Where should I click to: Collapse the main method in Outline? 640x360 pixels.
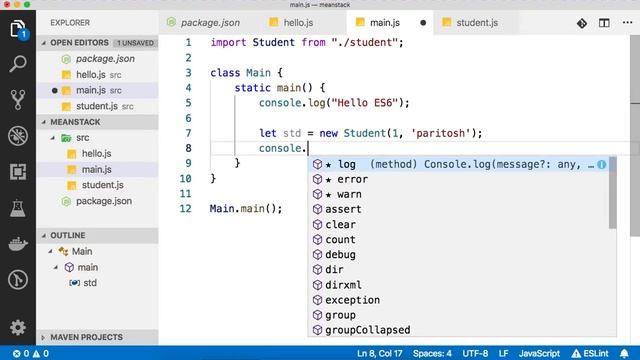click(x=56, y=267)
